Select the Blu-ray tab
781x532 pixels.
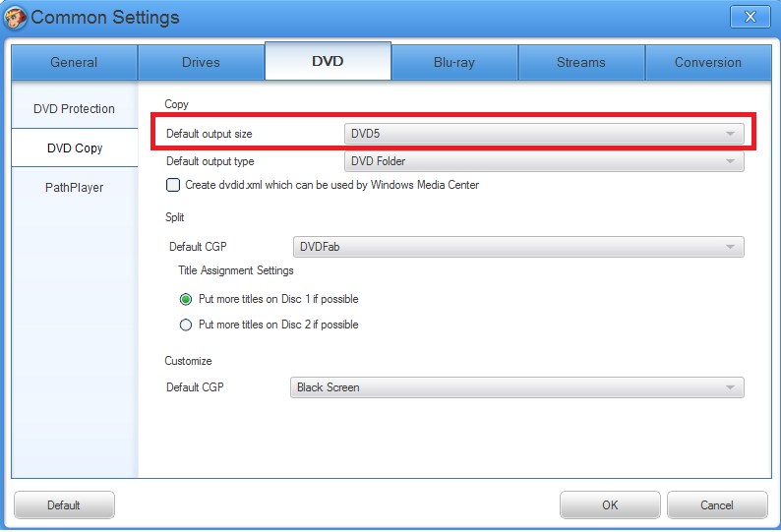click(x=453, y=62)
